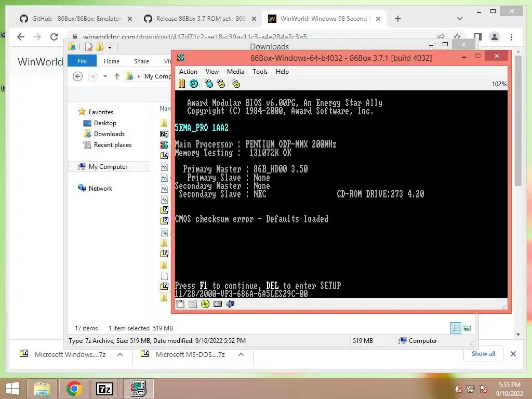This screenshot has height=399, width=532.
Task: Open Home ribbon tab in Downloads window
Action: pos(112,61)
